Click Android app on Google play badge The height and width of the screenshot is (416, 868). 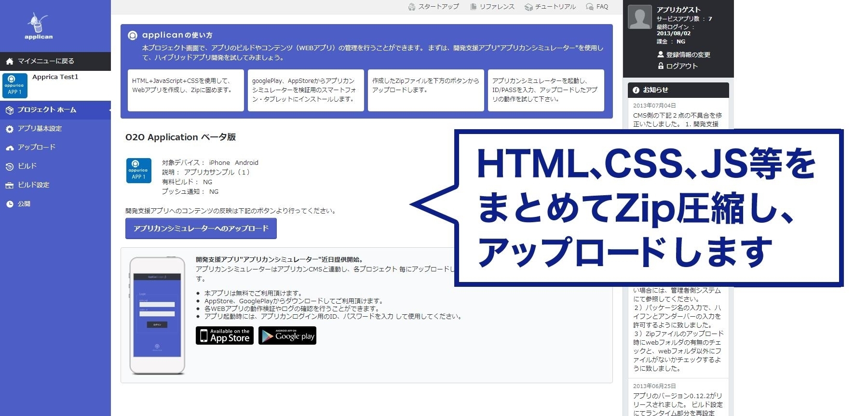point(287,335)
